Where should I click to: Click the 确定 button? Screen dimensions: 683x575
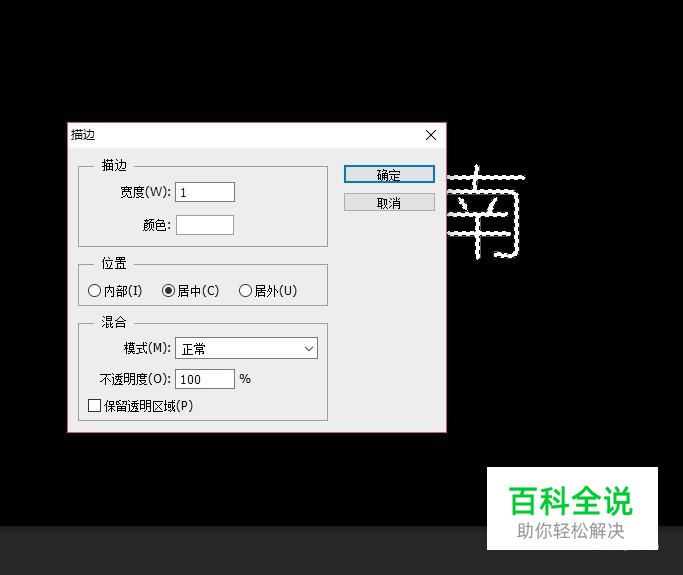click(x=389, y=174)
